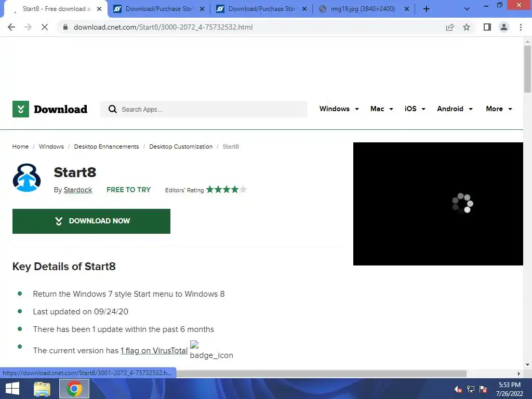Expand the Windows dropdown menu

(x=339, y=109)
